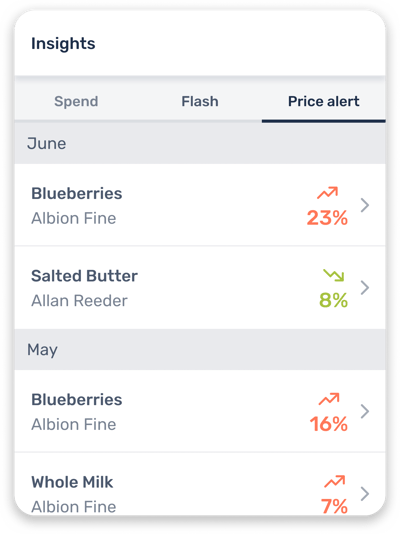
Task: Click the Allan Reeder supplier label
Action: (x=79, y=301)
